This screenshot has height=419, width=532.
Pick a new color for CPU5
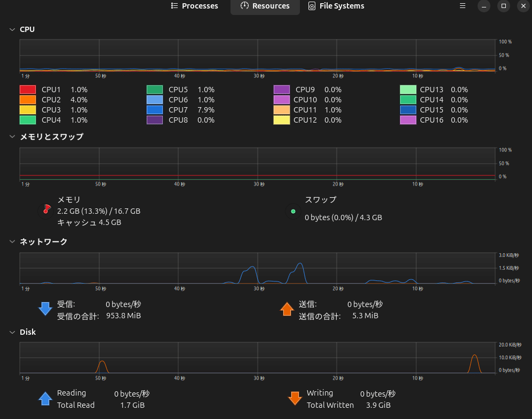click(155, 90)
